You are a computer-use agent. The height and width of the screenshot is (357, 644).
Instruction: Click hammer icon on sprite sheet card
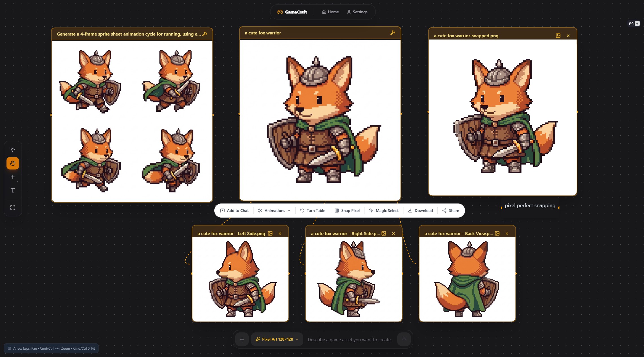pyautogui.click(x=205, y=34)
